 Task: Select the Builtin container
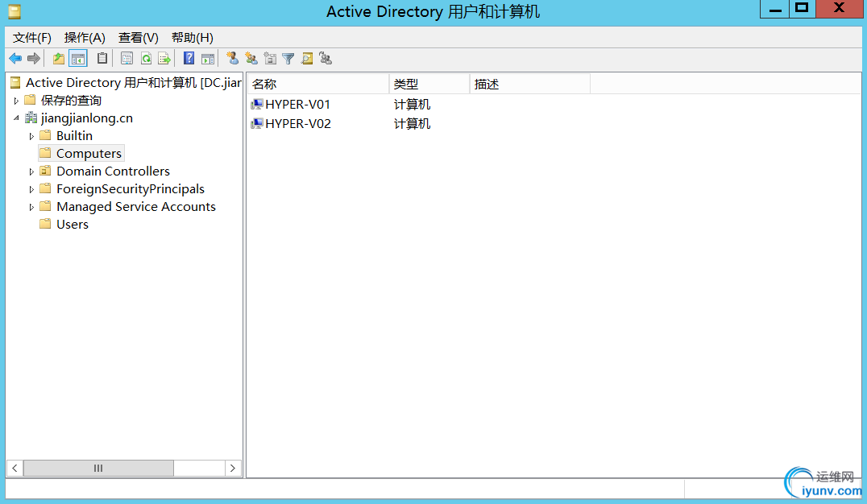tap(74, 136)
